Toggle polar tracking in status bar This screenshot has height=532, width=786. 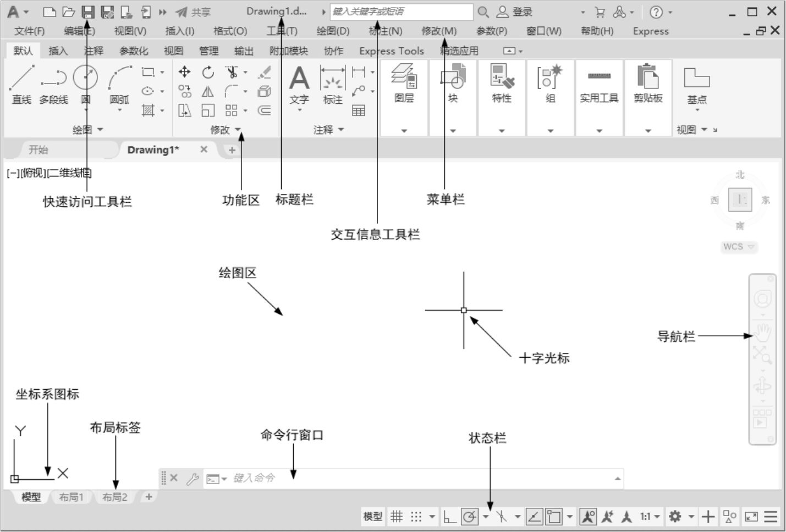[x=469, y=517]
